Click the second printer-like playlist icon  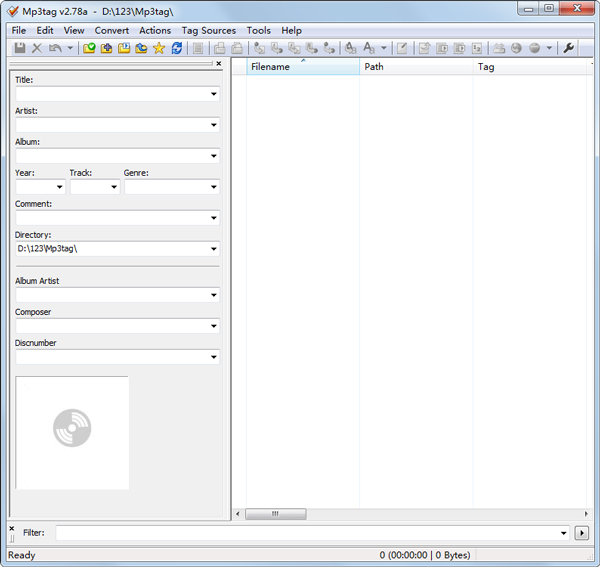pyautogui.click(x=237, y=48)
